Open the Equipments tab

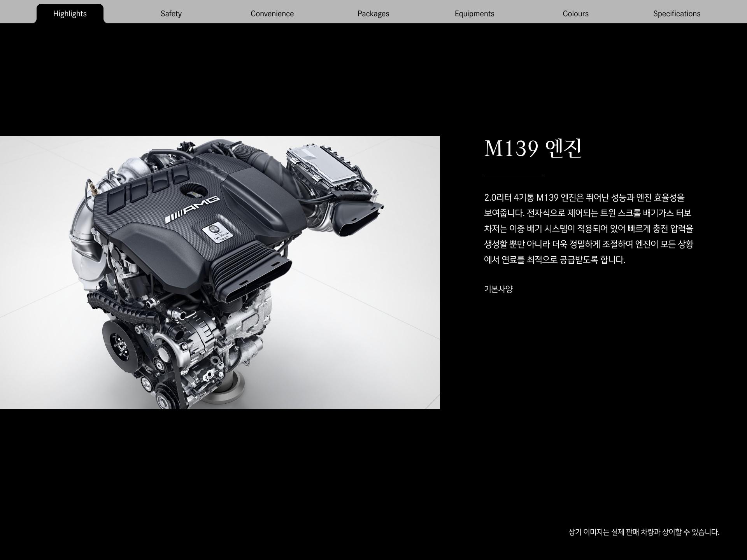(x=475, y=14)
